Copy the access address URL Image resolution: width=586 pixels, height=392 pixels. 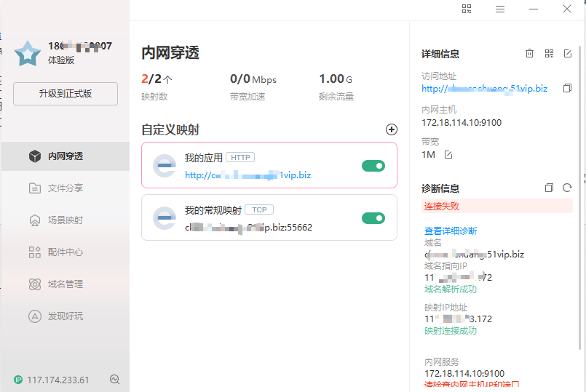567,88
